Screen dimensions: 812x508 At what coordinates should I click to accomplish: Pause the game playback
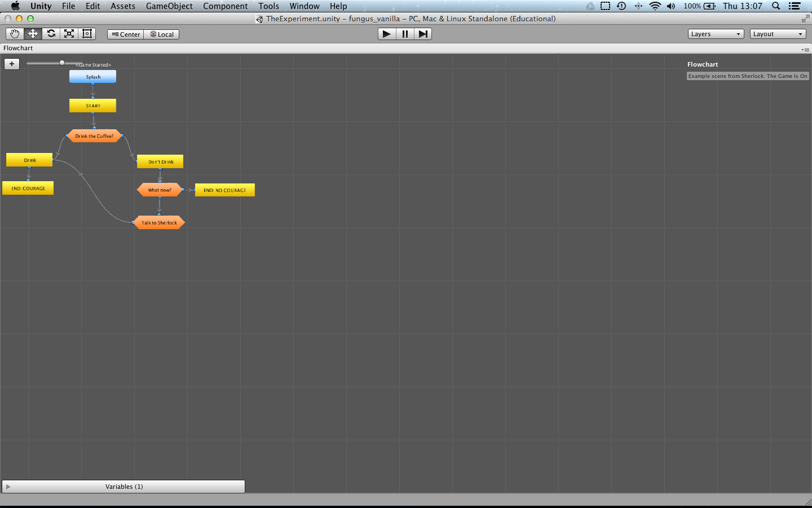405,34
